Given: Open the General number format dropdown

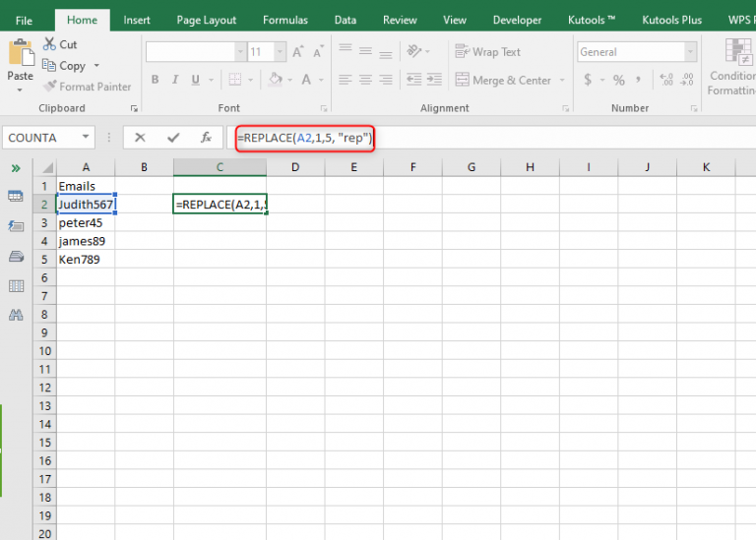Looking at the screenshot, I should pyautogui.click(x=690, y=51).
